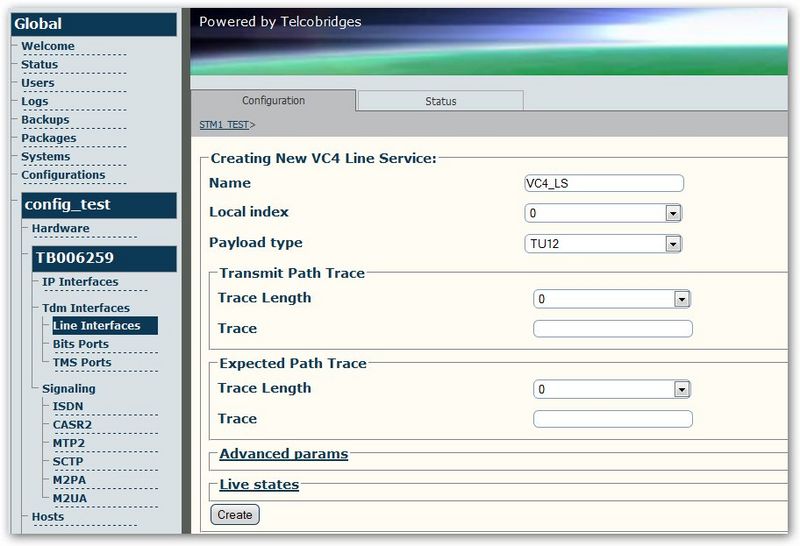The image size is (800, 546).
Task: Open the Logs item under Global
Action: [35, 101]
